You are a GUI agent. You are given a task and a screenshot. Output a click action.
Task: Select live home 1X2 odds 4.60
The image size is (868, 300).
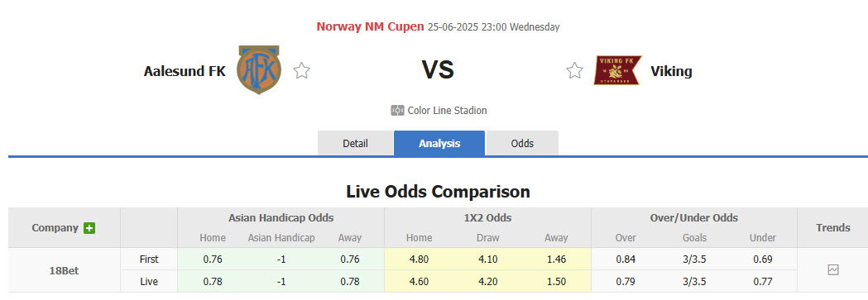point(419,282)
